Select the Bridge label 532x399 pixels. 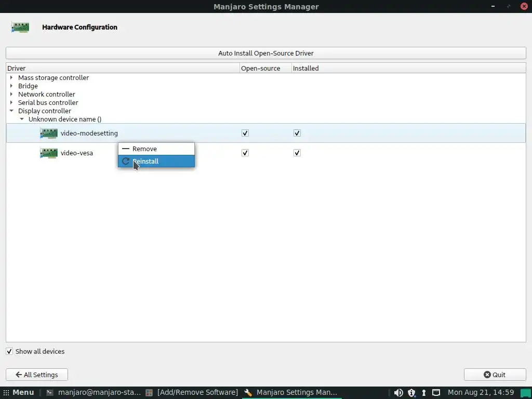[28, 86]
